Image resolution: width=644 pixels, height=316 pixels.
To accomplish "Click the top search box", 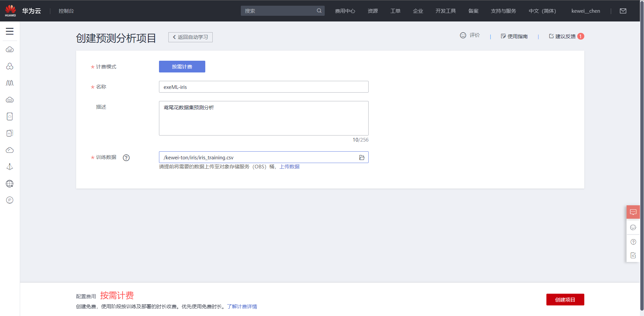I will click(283, 11).
